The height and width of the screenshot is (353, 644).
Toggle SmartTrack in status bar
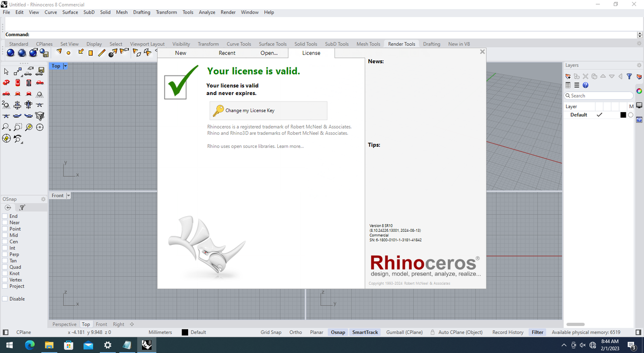365,332
